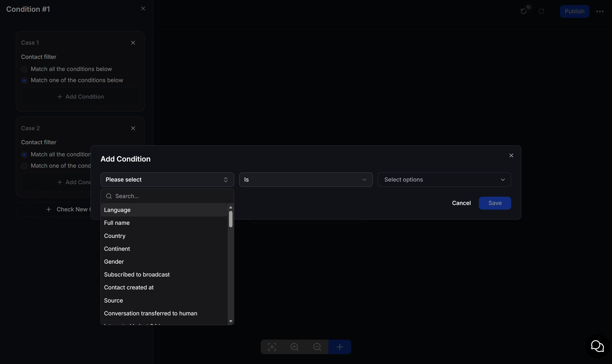The height and width of the screenshot is (364, 612).
Task: Zoom in on the canvas
Action: pos(295,347)
